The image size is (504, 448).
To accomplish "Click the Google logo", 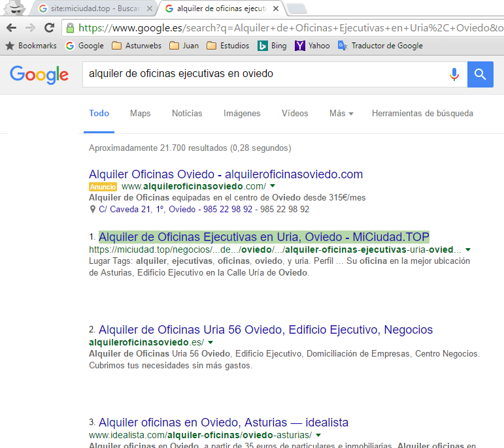I will click(x=39, y=74).
